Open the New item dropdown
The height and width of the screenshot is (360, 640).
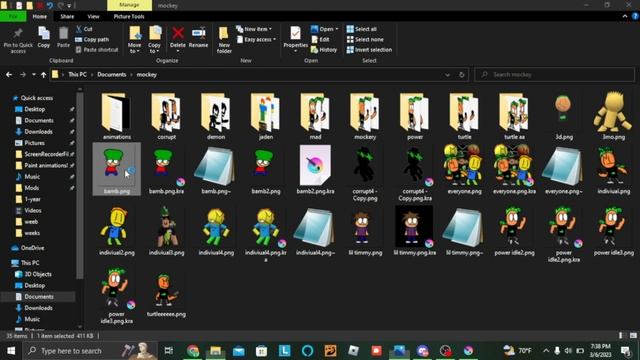(x=254, y=29)
